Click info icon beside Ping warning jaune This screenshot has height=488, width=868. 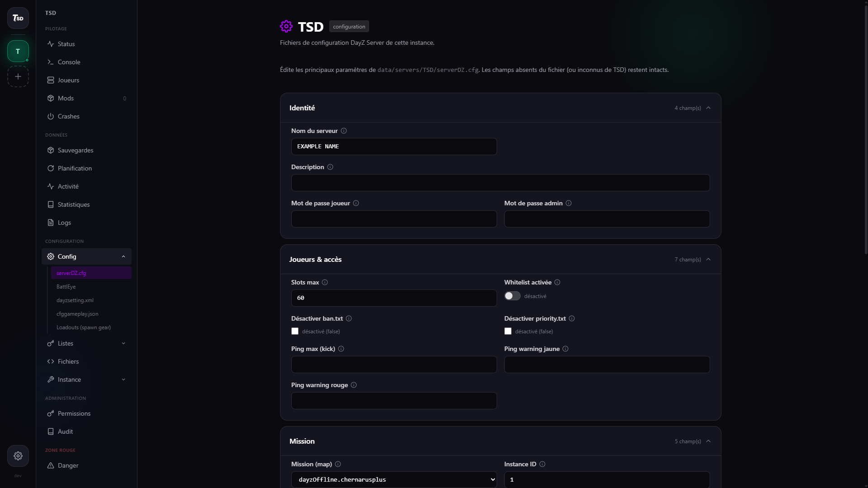coord(565,349)
